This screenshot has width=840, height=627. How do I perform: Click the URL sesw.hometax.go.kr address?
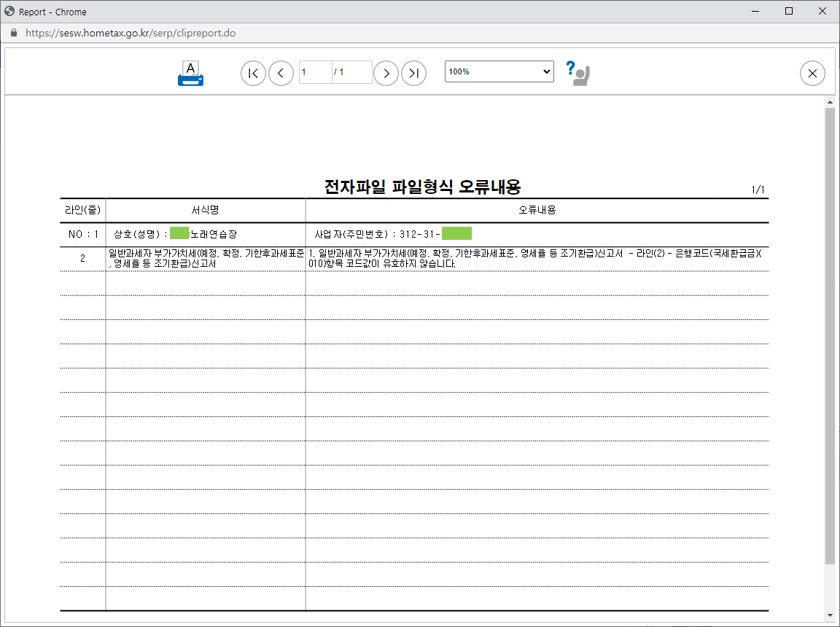[x=131, y=33]
